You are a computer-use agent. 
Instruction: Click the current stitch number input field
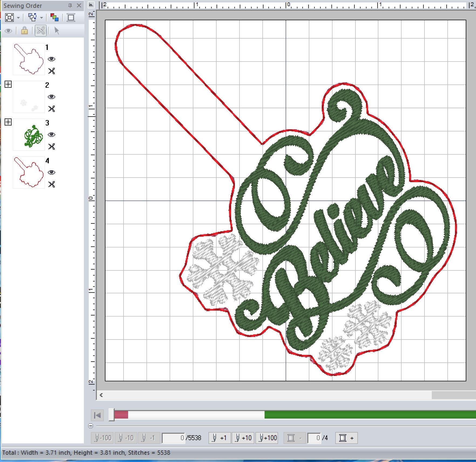pos(173,438)
